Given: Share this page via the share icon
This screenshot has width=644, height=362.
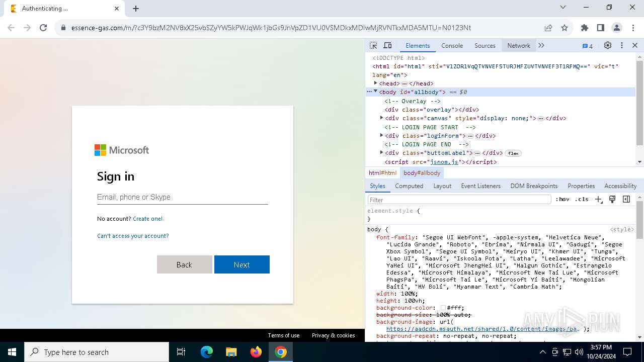Looking at the screenshot, I should tap(548, 28).
